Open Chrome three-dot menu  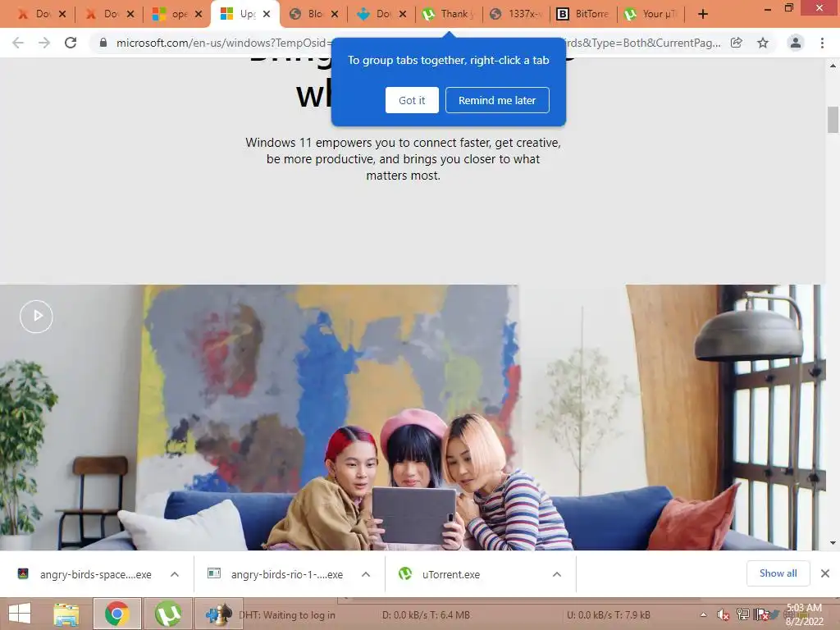(822, 43)
